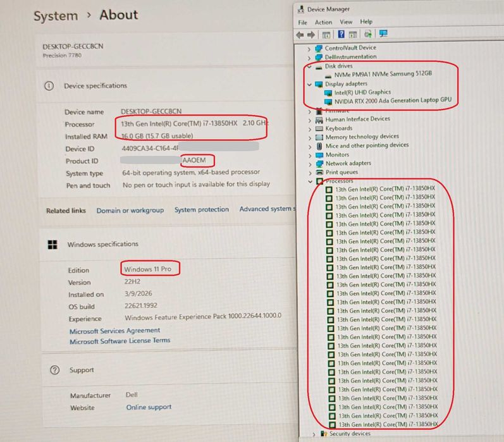Click the Security devices category icon
This screenshot has width=504, height=442.
pos(324,434)
